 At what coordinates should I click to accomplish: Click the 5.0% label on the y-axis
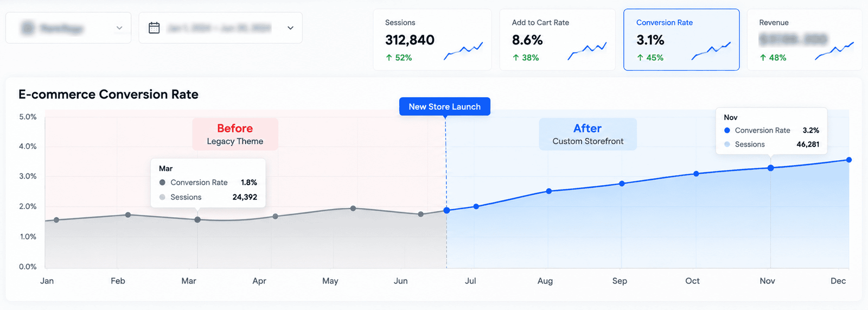coord(28,117)
